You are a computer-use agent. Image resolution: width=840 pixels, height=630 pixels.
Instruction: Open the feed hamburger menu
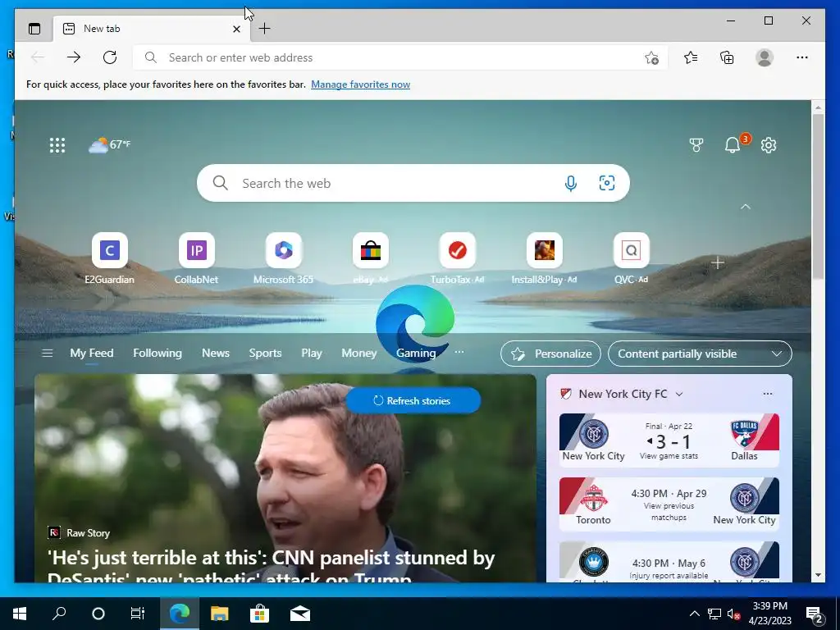[47, 353]
